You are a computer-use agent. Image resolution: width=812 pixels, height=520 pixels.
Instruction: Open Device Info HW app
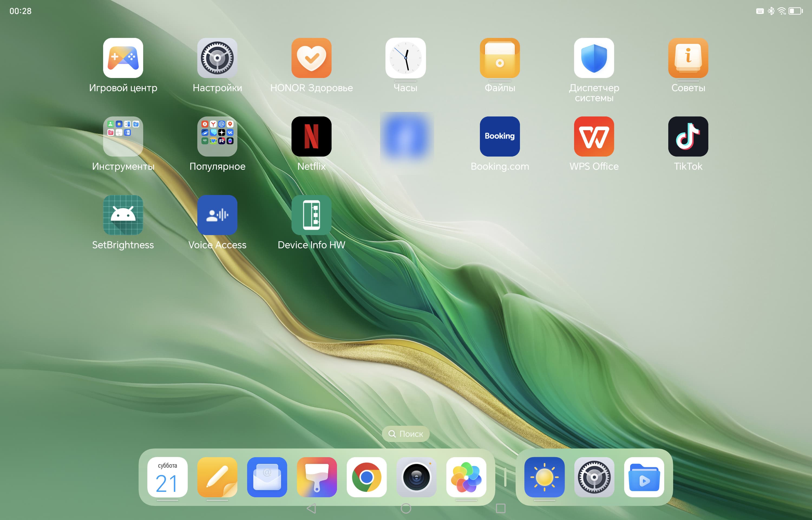[x=311, y=215]
